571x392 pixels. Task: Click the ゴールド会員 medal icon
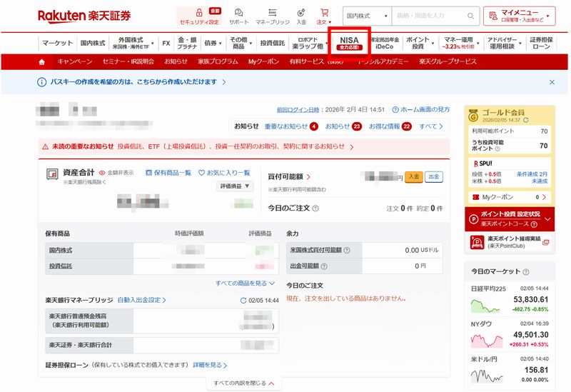[473, 116]
